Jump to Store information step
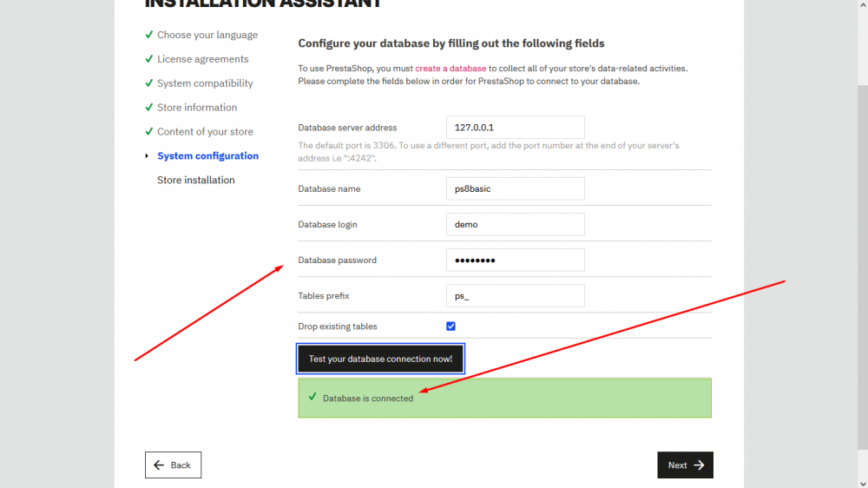 coord(197,108)
